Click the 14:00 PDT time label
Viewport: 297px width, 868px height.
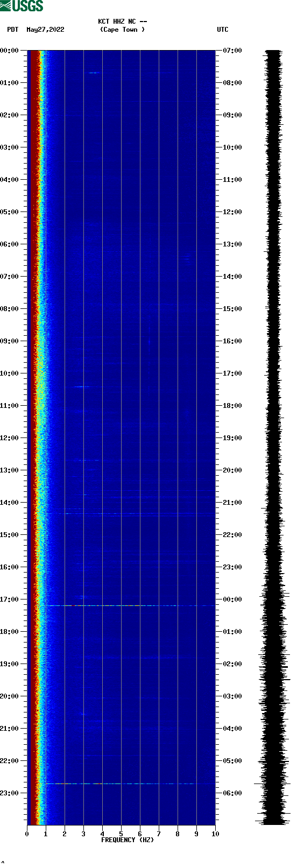[10, 503]
